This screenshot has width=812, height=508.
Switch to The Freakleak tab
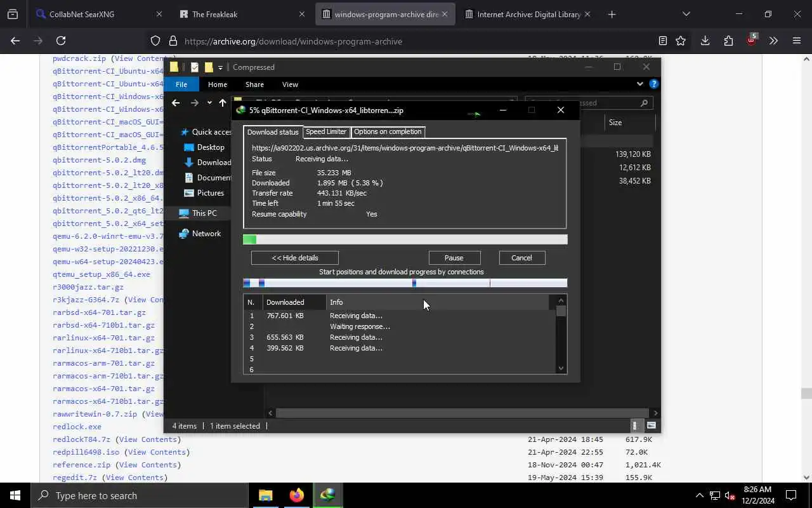(x=242, y=14)
